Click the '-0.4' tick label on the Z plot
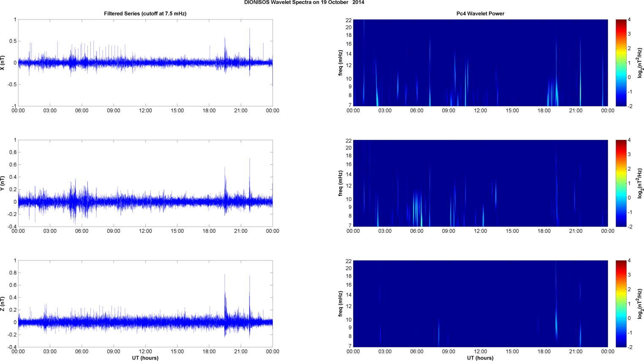644x361 pixels. coord(11,347)
